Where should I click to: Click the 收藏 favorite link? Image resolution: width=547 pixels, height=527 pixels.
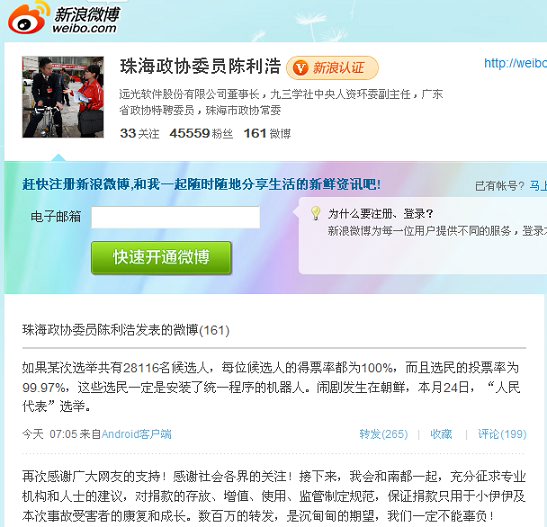[x=441, y=434]
